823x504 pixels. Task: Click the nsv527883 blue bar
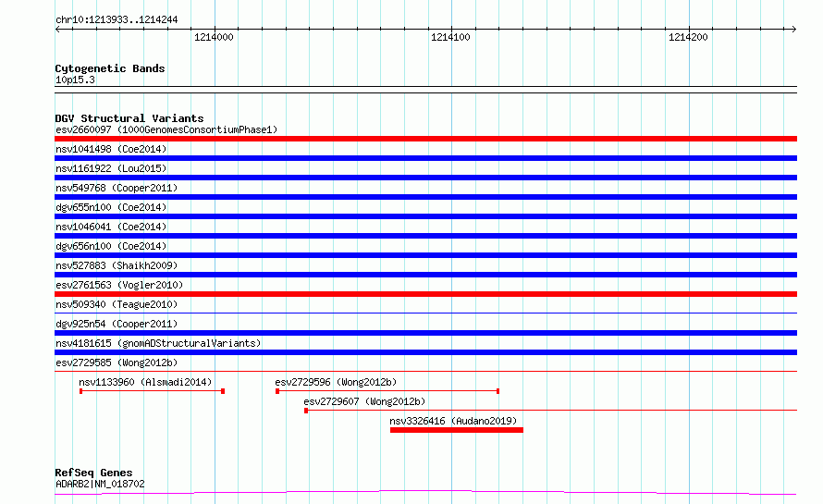tap(425, 275)
